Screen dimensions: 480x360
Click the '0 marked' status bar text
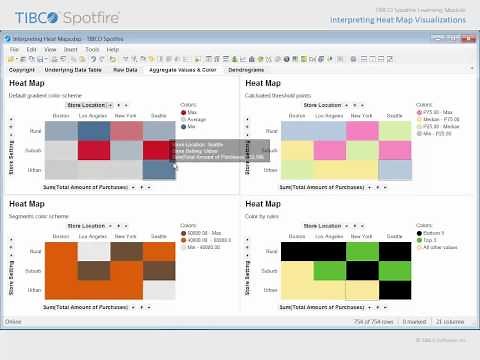pyautogui.click(x=414, y=322)
